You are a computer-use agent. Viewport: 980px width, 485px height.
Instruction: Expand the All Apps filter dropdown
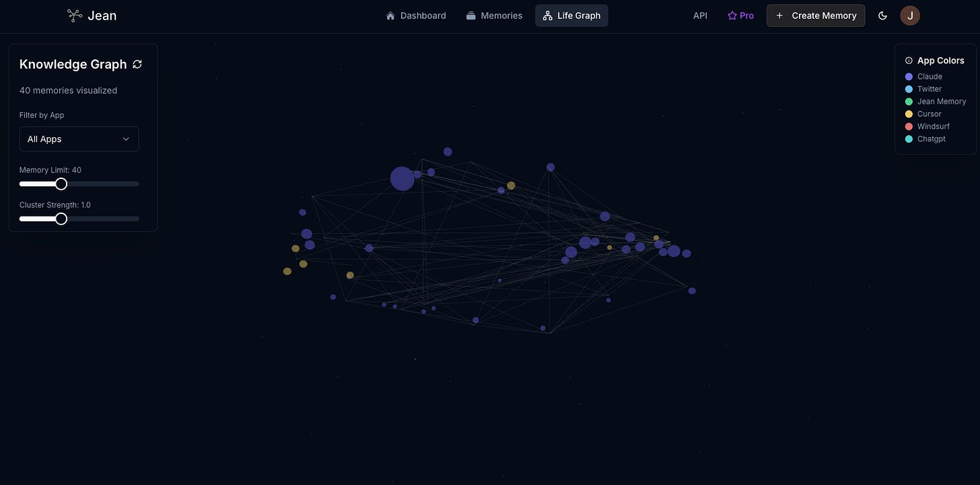(x=79, y=139)
